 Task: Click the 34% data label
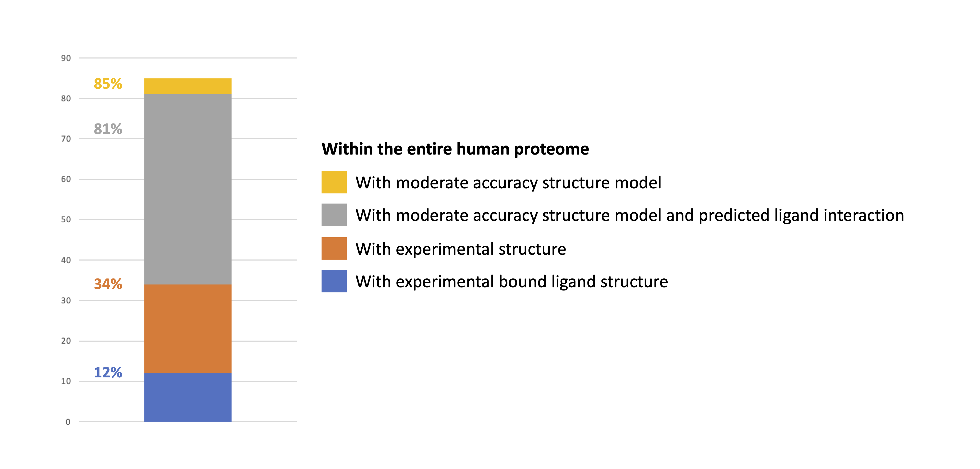click(x=108, y=284)
